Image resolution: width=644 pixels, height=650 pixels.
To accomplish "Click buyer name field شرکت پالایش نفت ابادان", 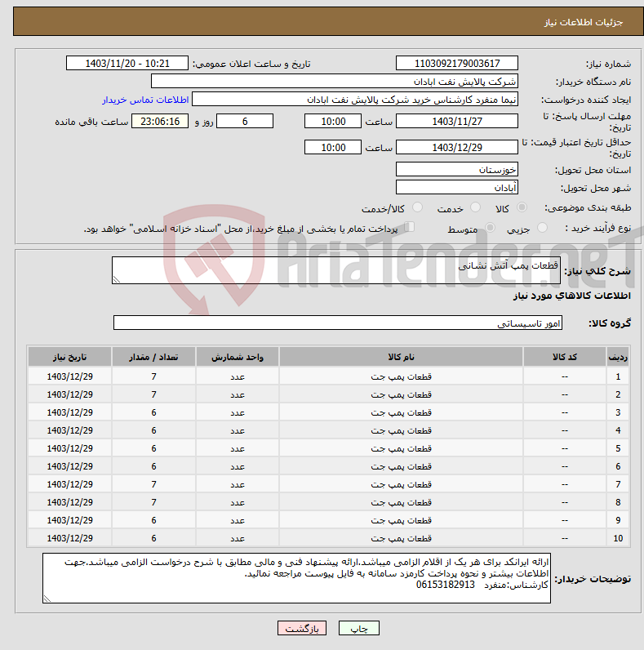I will 335,82.
